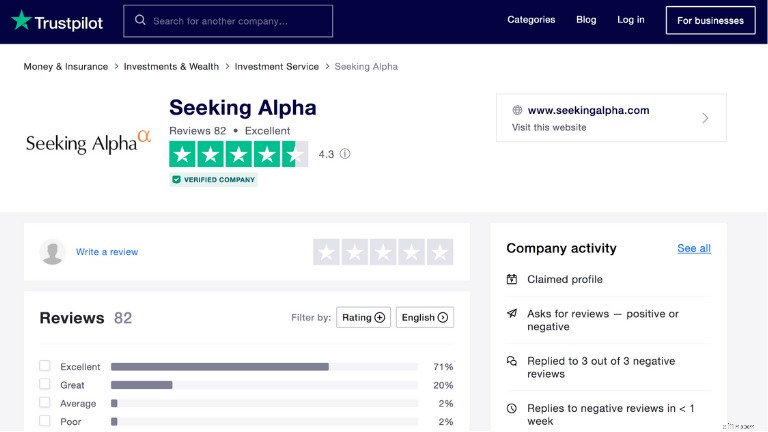Focus the Search for another company field
The width and height of the screenshot is (768, 432).
228,21
